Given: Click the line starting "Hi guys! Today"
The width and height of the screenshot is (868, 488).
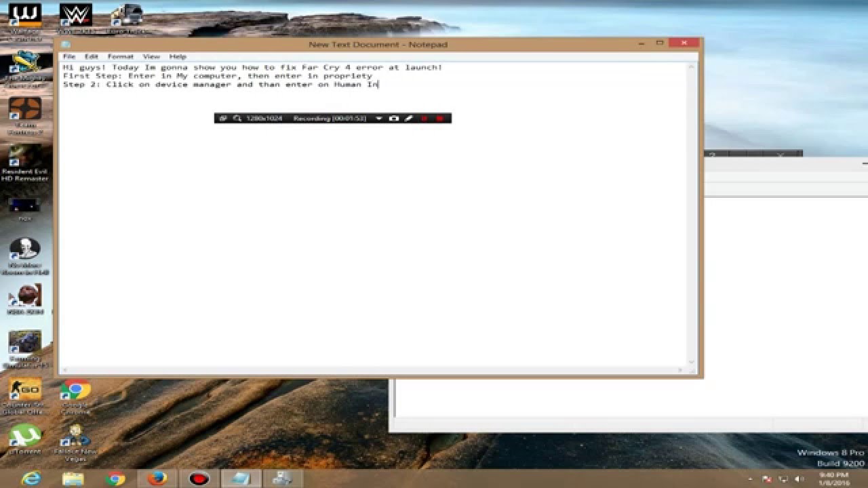Looking at the screenshot, I should click(252, 68).
